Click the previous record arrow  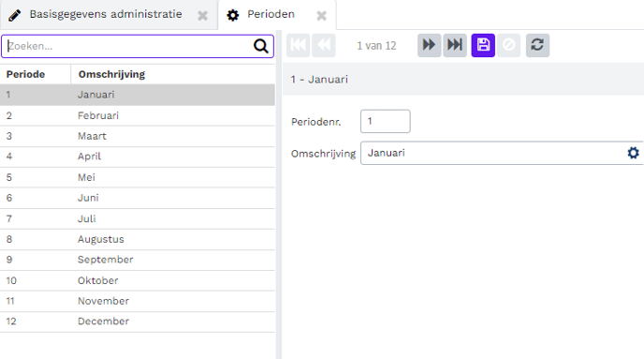(x=324, y=45)
